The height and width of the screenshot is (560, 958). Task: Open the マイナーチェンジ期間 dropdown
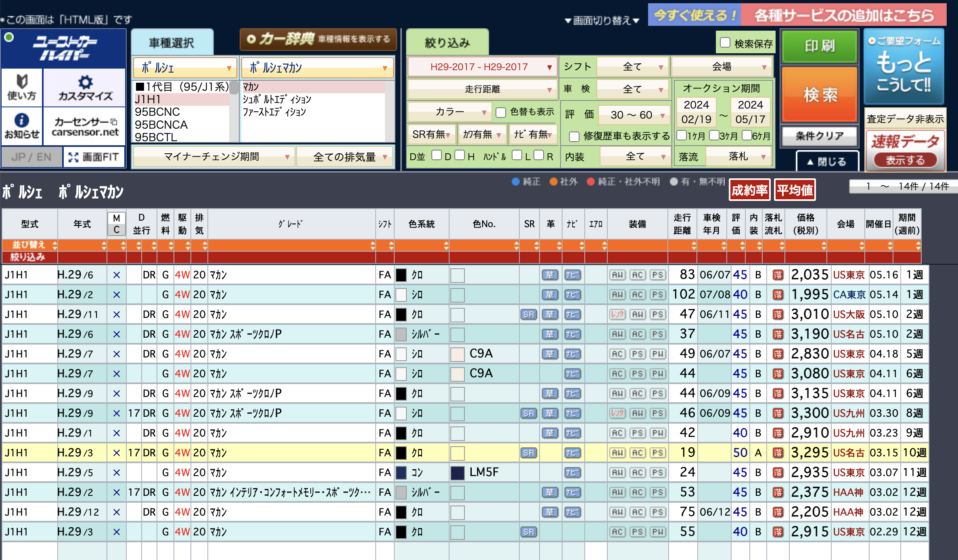[x=213, y=157]
